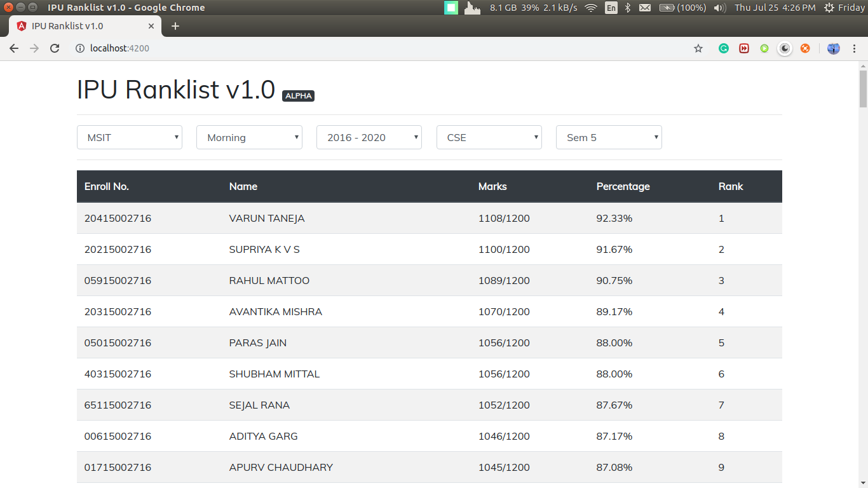The height and width of the screenshot is (488, 868).
Task: Open the En keyboard input indicator
Action: tap(611, 8)
